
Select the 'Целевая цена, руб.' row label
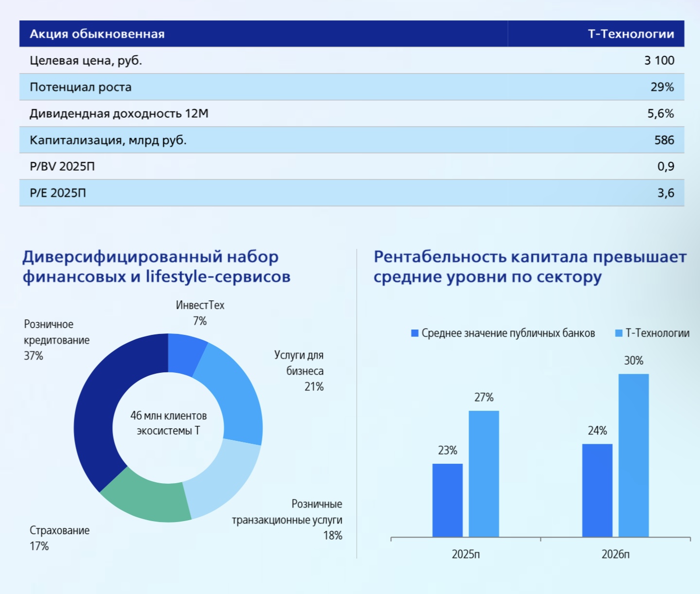(x=86, y=61)
